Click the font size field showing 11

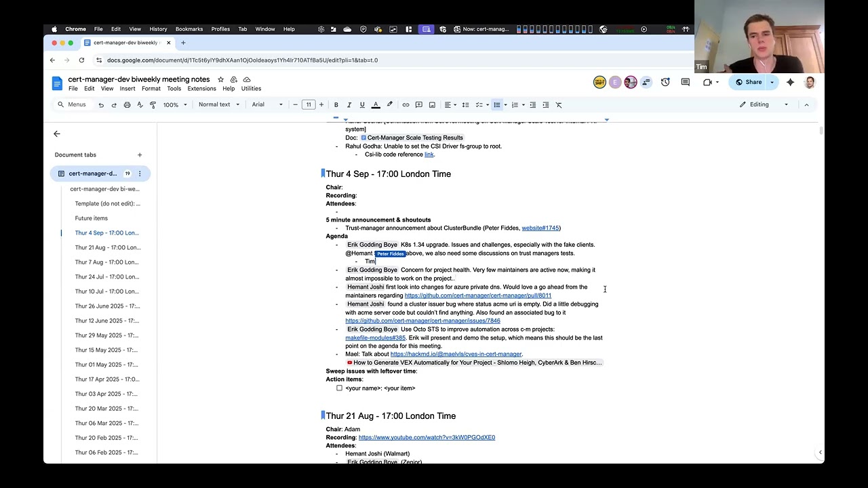click(309, 104)
